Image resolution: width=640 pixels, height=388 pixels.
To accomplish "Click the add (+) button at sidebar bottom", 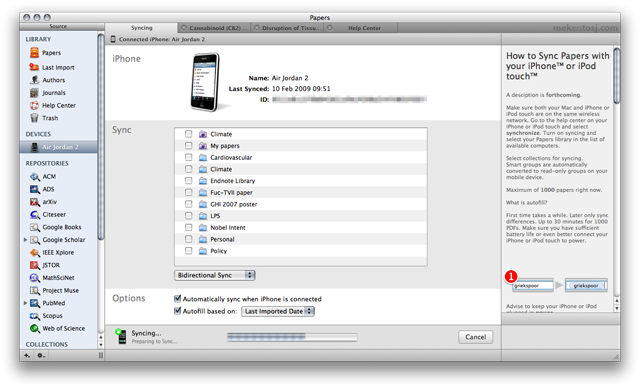I will pos(27,355).
